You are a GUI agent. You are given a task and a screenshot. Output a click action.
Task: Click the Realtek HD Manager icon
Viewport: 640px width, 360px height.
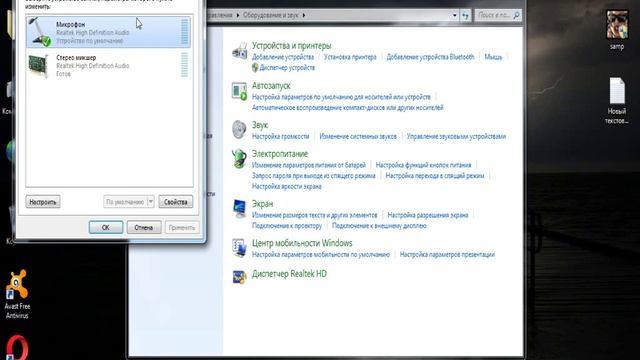click(239, 277)
